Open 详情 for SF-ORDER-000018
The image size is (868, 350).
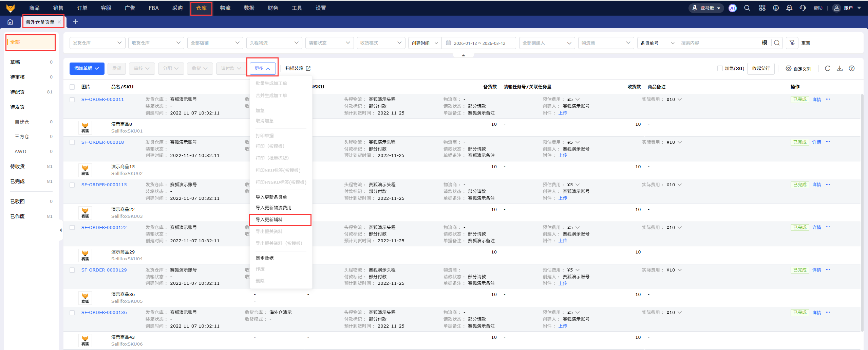(816, 142)
